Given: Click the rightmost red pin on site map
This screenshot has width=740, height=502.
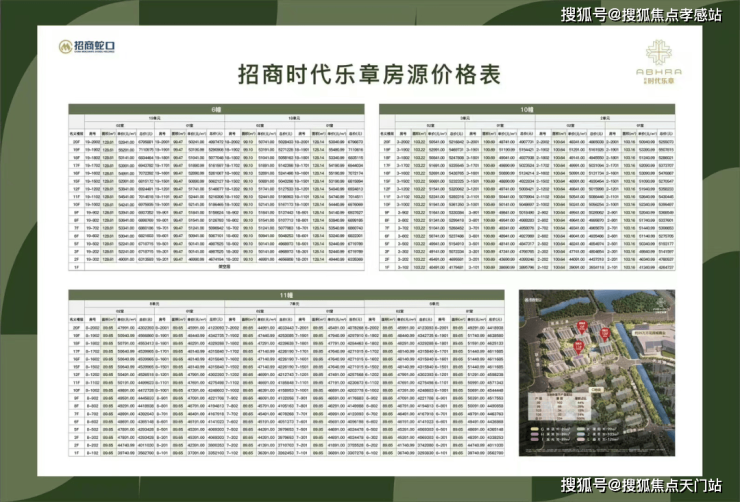Looking at the screenshot, I should (x=605, y=334).
